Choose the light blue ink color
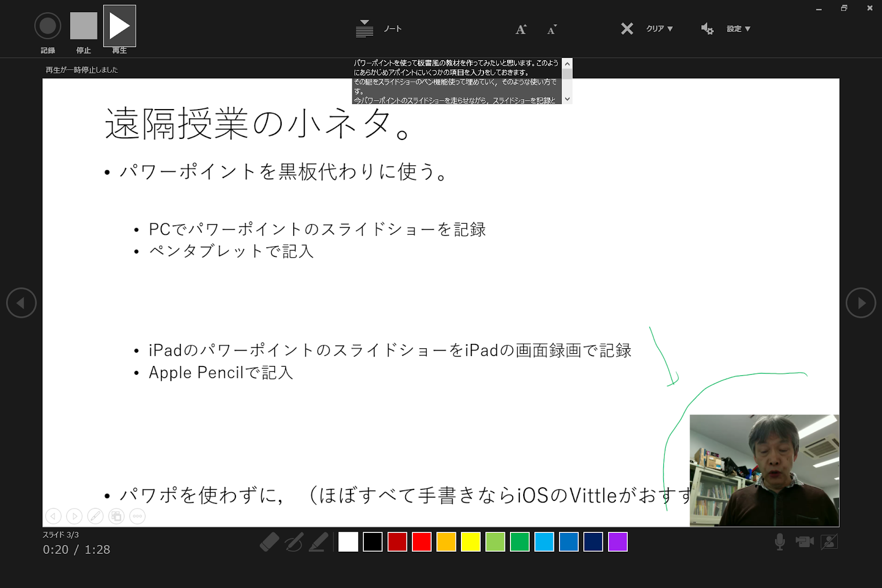Screen dimensions: 882x588 [x=544, y=542]
